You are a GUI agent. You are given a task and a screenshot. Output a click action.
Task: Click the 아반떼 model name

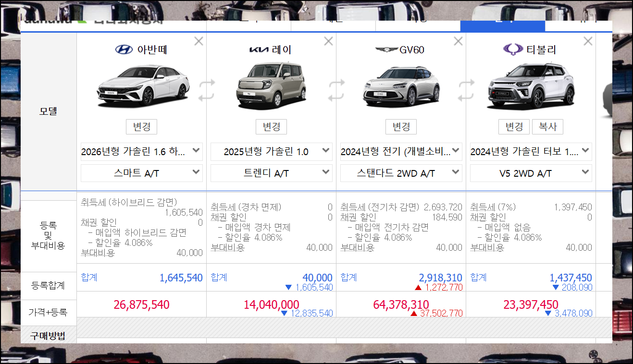point(152,49)
